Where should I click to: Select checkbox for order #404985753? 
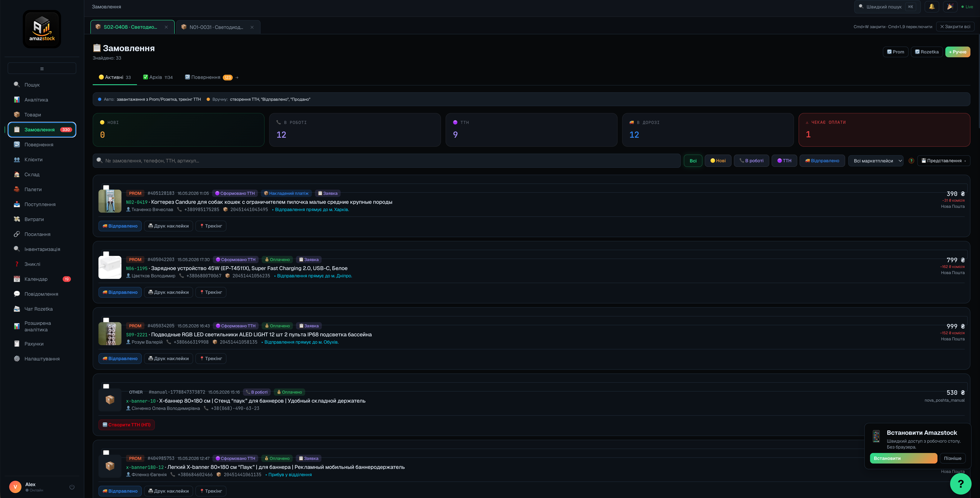(x=106, y=452)
